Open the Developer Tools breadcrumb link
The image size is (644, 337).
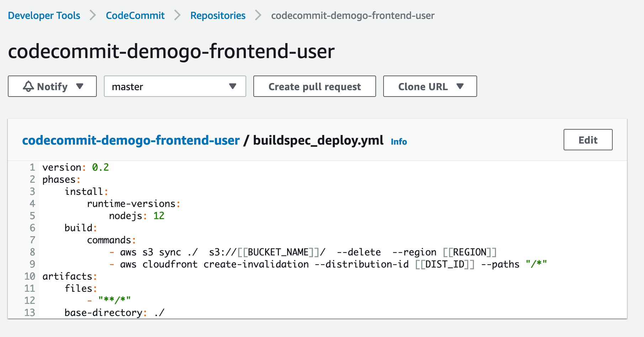44,16
